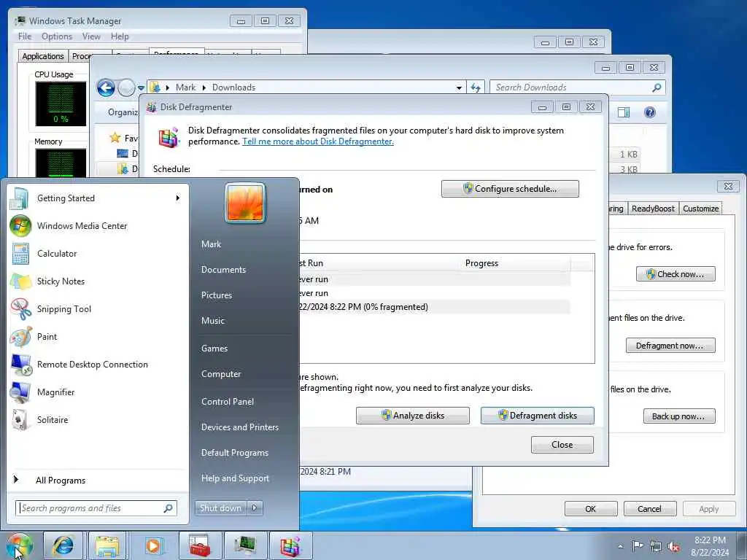Click forward arrow in Downloads window
The width and height of the screenshot is (747, 560).
click(x=126, y=87)
